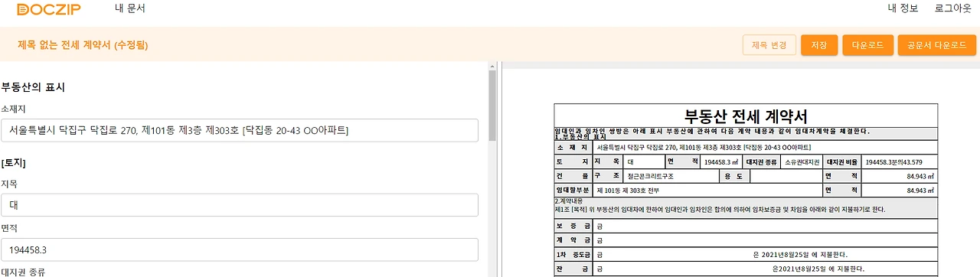The height and width of the screenshot is (277, 980).
Task: Click the 지목 input field
Action: (x=240, y=205)
